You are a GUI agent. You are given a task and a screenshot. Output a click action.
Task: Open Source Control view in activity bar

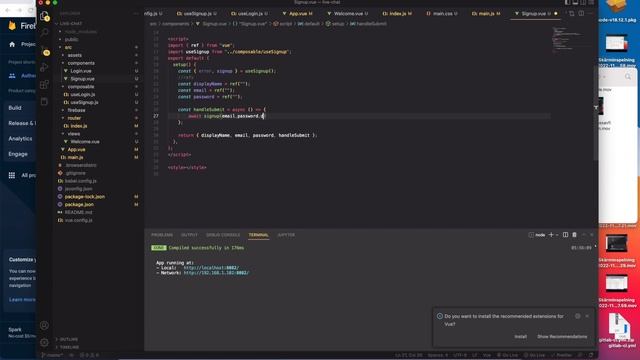pos(46,52)
